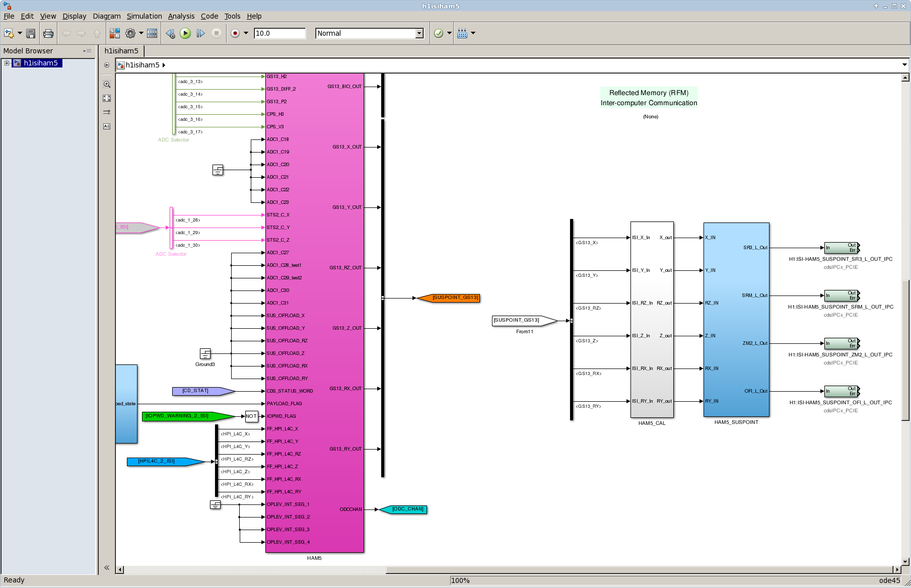The image size is (911, 588).
Task: Open the Library Browser icon
Action: pos(115,33)
